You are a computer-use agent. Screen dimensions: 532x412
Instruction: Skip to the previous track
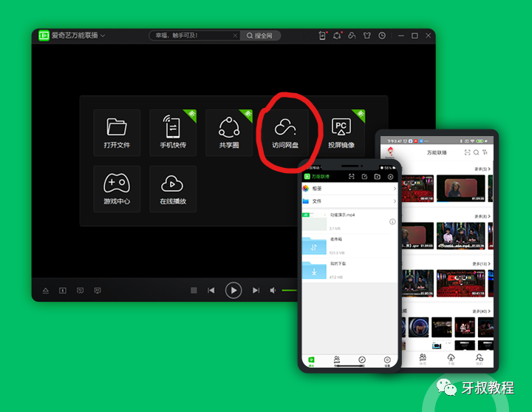[211, 290]
